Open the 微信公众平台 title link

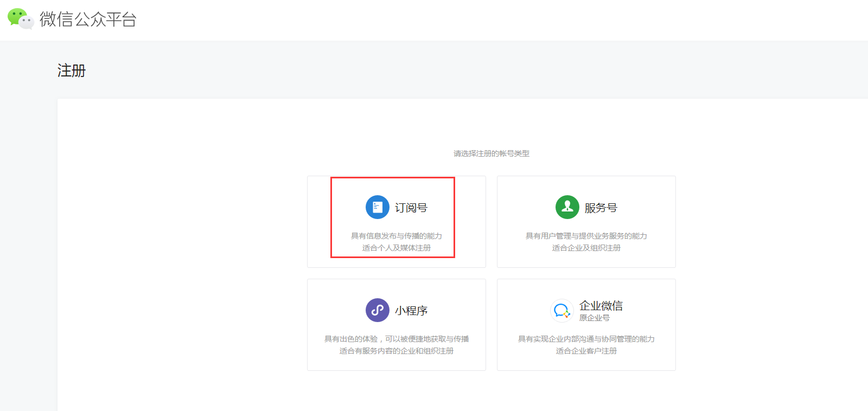[x=88, y=20]
